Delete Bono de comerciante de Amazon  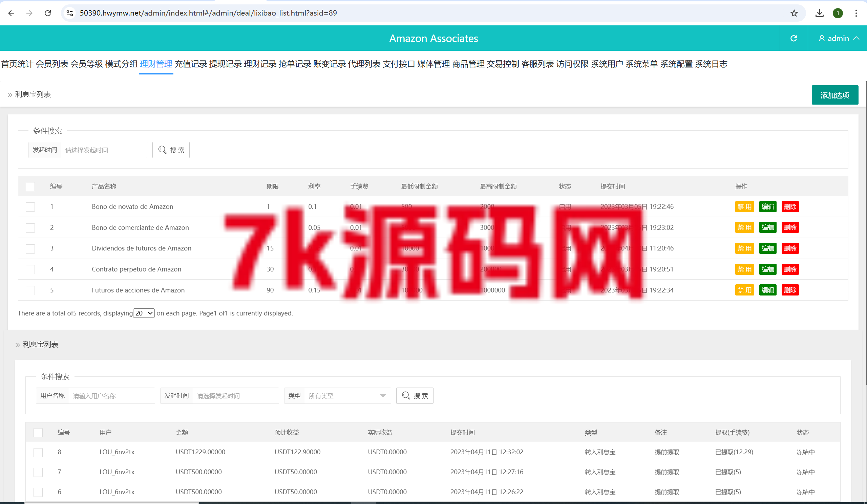(790, 227)
